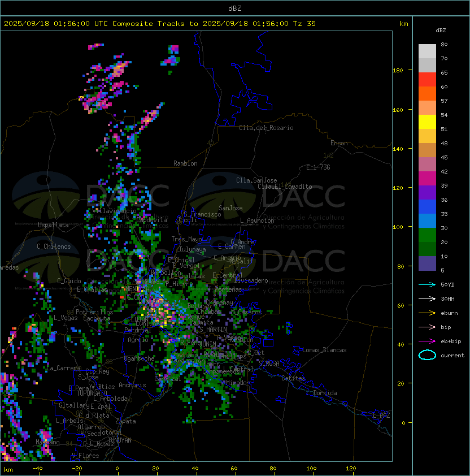This screenshot has height=476, width=470.
Task: Click the 'Anchoris' map label
Action: point(132,385)
